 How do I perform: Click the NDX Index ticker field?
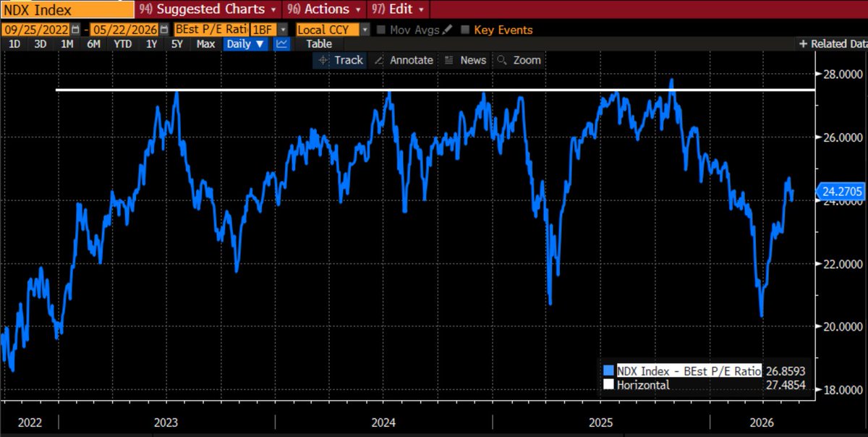point(67,9)
